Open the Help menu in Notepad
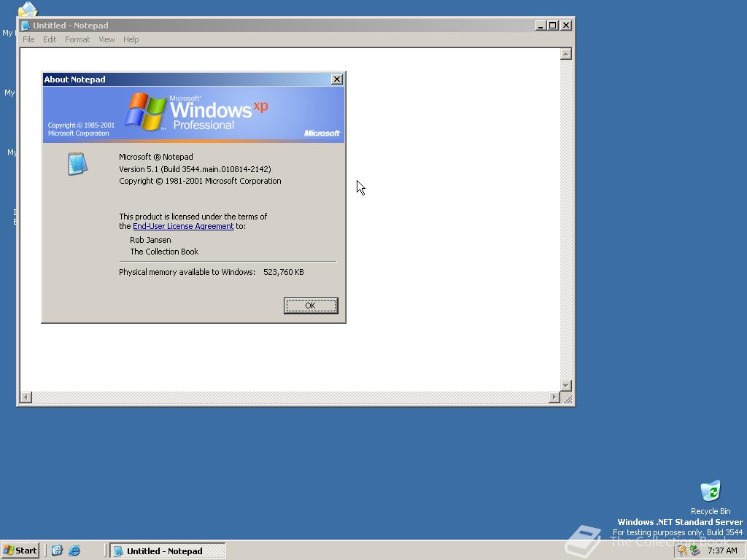 (x=131, y=39)
